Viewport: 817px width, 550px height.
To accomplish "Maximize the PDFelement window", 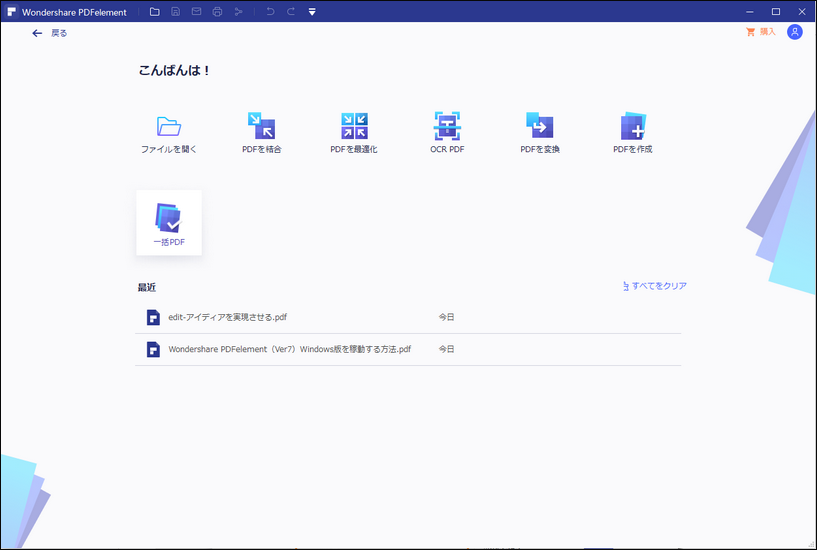I will [776, 11].
